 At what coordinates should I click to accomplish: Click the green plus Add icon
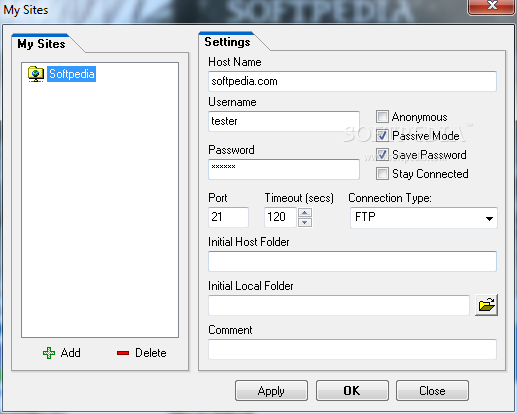[49, 353]
